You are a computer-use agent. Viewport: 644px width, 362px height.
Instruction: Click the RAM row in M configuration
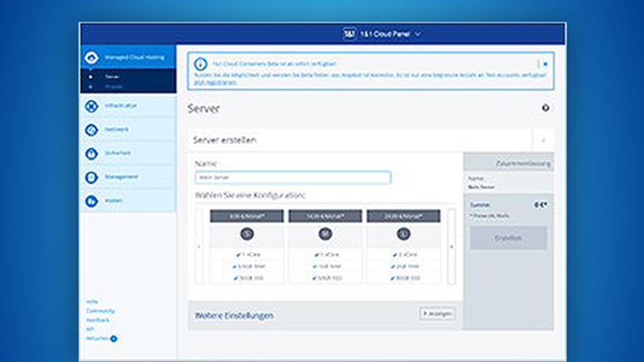[x=325, y=266]
